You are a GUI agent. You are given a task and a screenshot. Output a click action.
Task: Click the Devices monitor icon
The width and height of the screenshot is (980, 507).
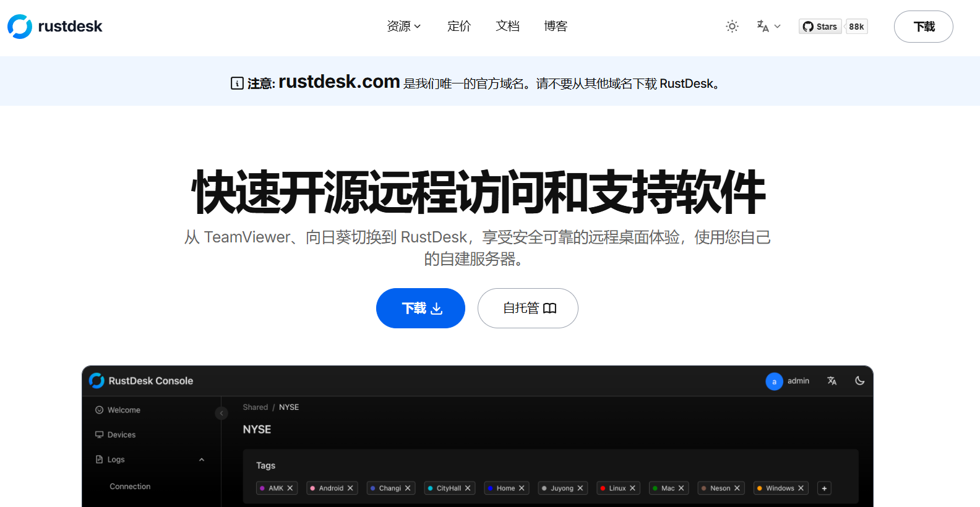(99, 435)
